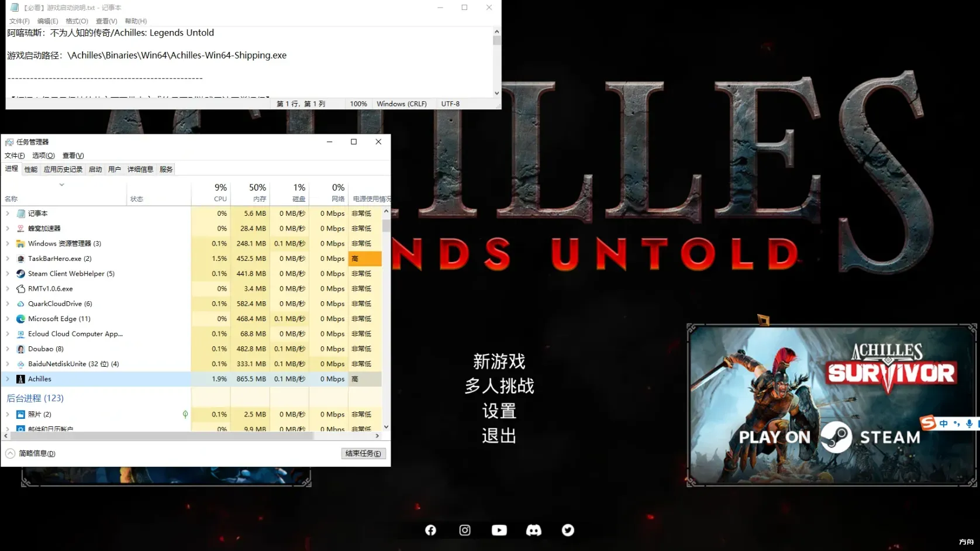
Task: Open Task Manager 查看 menu
Action: pos(73,156)
